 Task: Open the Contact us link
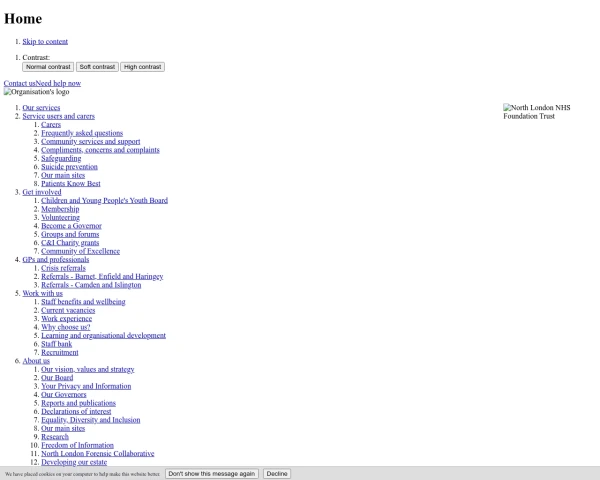20,83
